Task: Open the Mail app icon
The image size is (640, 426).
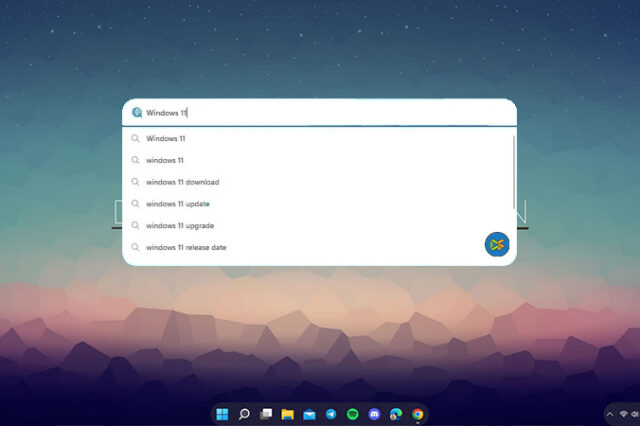Action: pos(309,414)
